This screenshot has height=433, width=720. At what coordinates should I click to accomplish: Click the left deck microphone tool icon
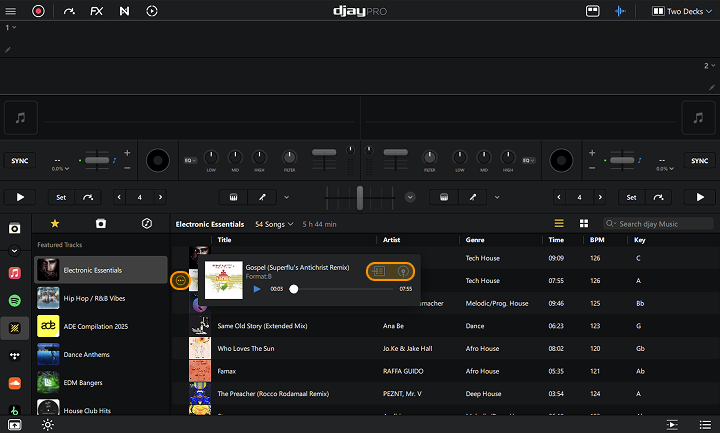click(x=262, y=197)
